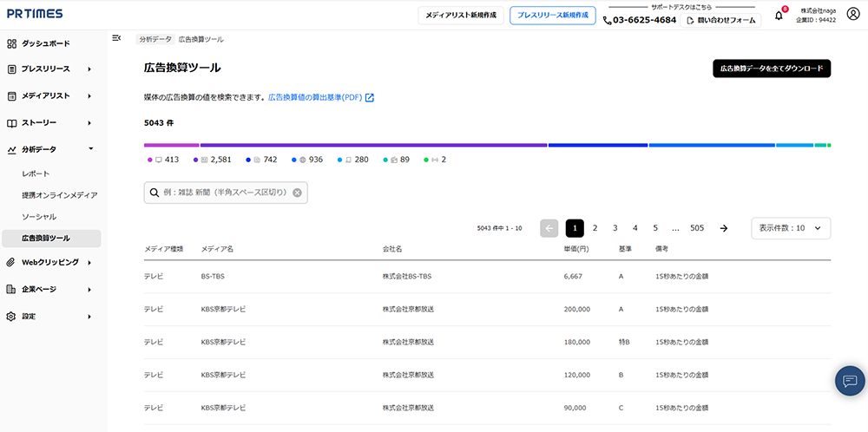The width and height of the screenshot is (868, 432).
Task: Click the media list icon in the sidebar
Action: click(x=11, y=96)
